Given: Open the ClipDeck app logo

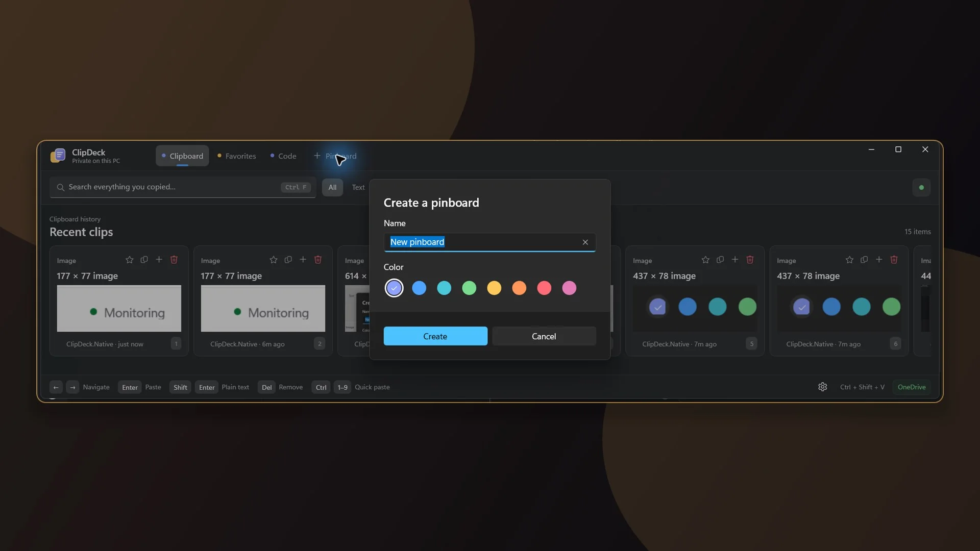Looking at the screenshot, I should 58,156.
